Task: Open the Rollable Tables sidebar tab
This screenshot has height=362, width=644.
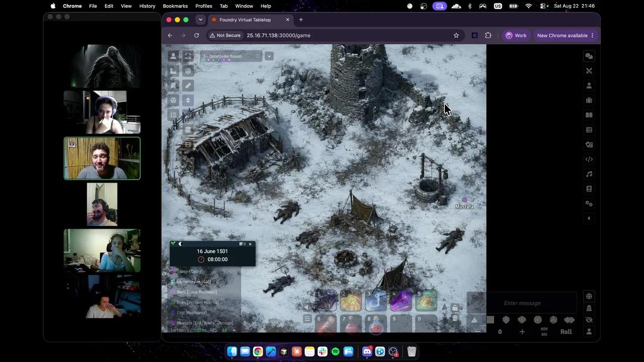Action: (x=589, y=130)
